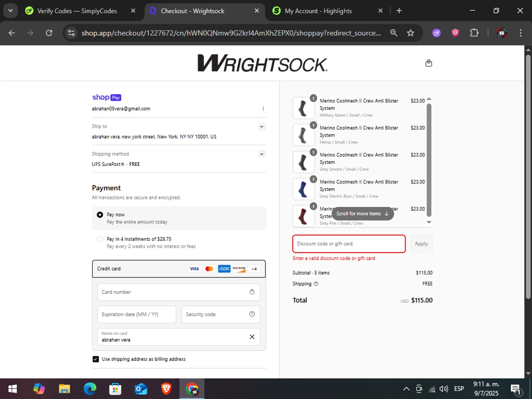Click the browser address bar URL
532x399 pixels.
(231, 33)
